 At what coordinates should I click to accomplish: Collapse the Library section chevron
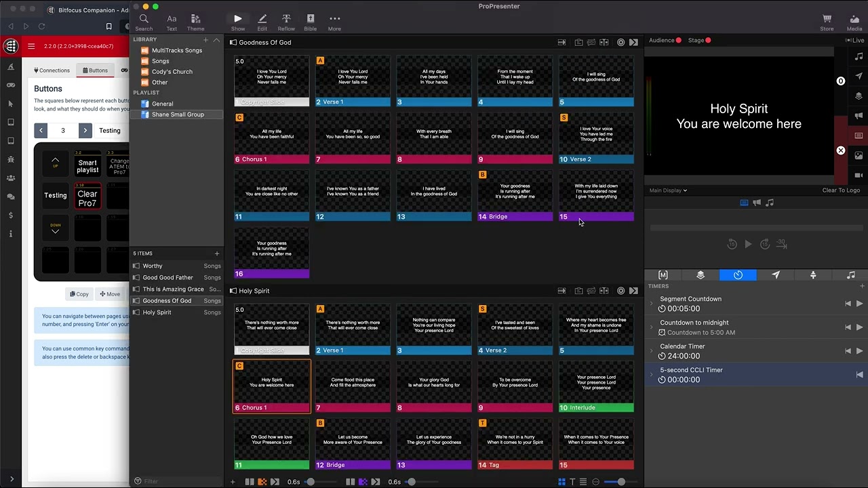click(x=216, y=40)
